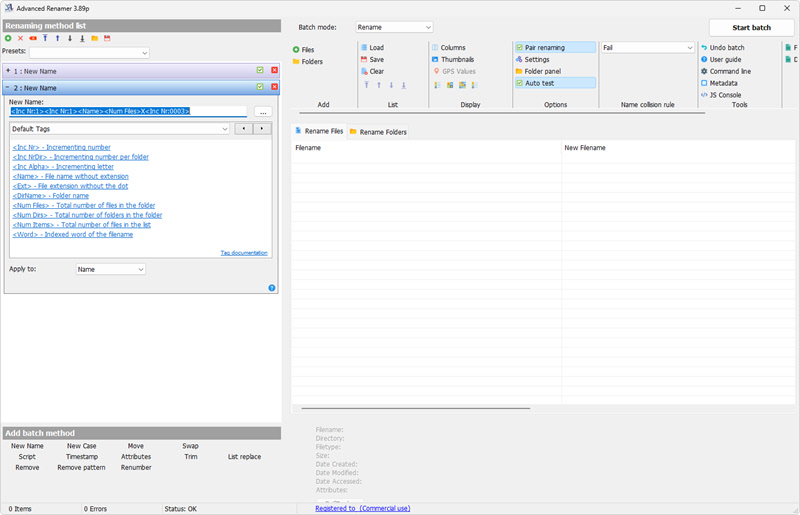Toggle enabled checkbox of method 2
This screenshot has height=515, width=800.
pos(260,87)
